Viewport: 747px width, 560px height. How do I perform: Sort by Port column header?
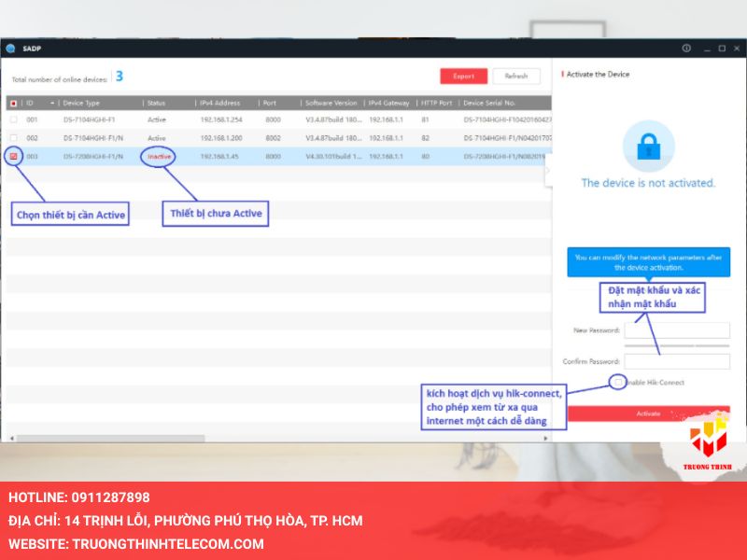point(270,103)
